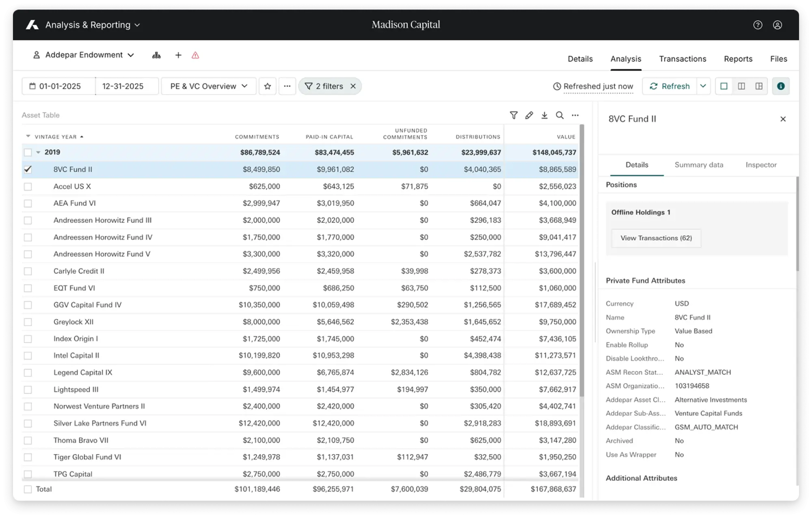Select the single pane layout icon
This screenshot has width=812, height=518.
[724, 86]
